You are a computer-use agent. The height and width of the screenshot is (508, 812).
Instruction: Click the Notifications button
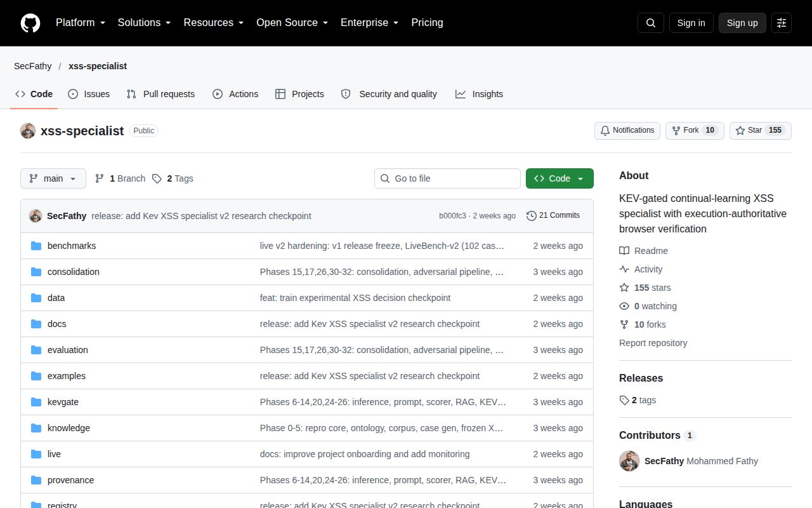pos(627,130)
